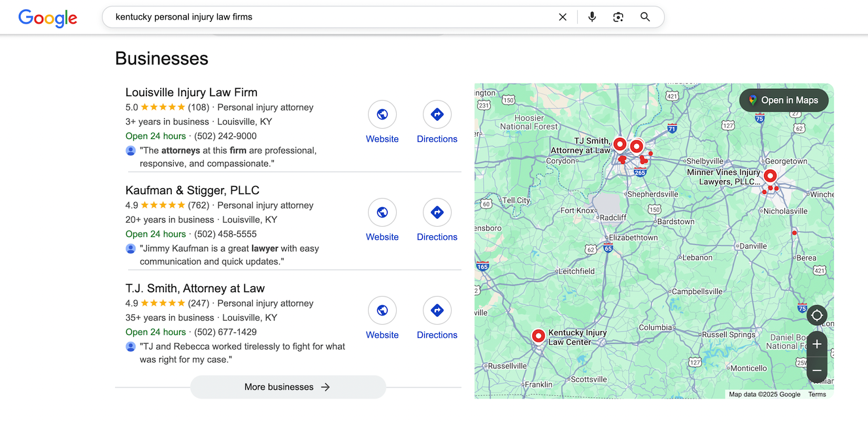Click reviewer avatar beside Louisville Injury review
Image resolution: width=868 pixels, height=424 pixels.
click(131, 150)
